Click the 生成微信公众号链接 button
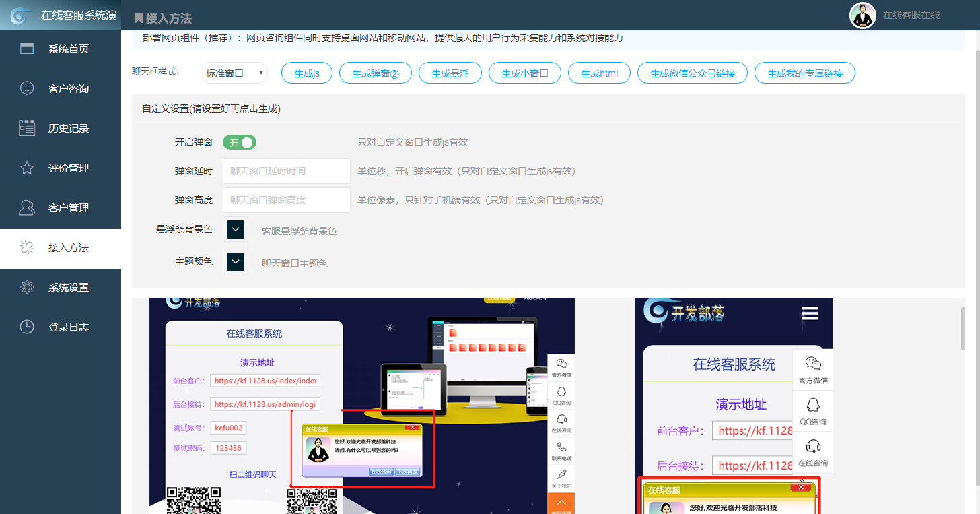Viewport: 980px width, 514px height. click(693, 73)
